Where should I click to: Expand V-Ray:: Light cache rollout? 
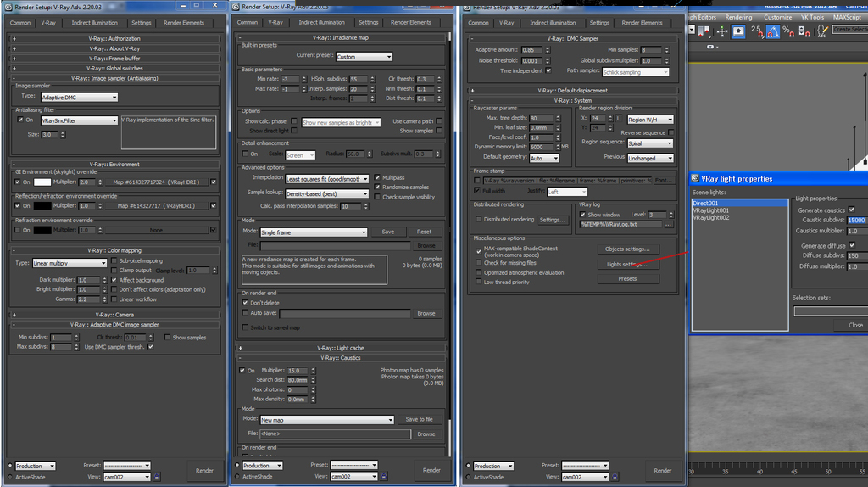[x=341, y=348]
